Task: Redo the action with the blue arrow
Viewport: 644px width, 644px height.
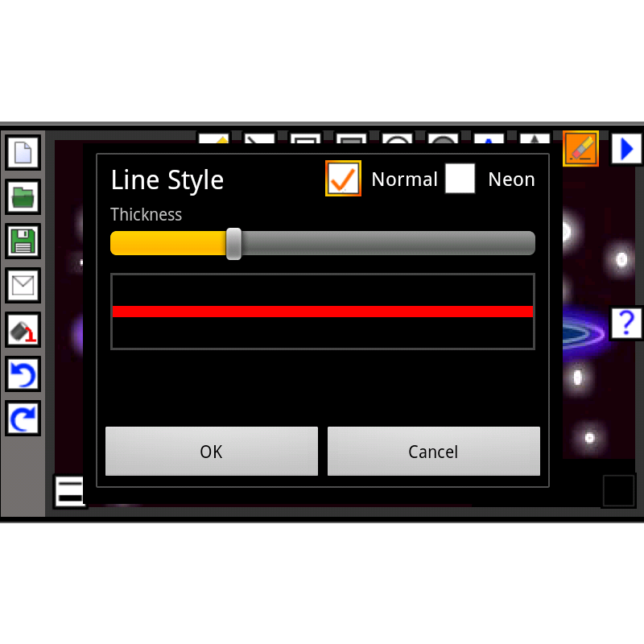Action: tap(23, 418)
